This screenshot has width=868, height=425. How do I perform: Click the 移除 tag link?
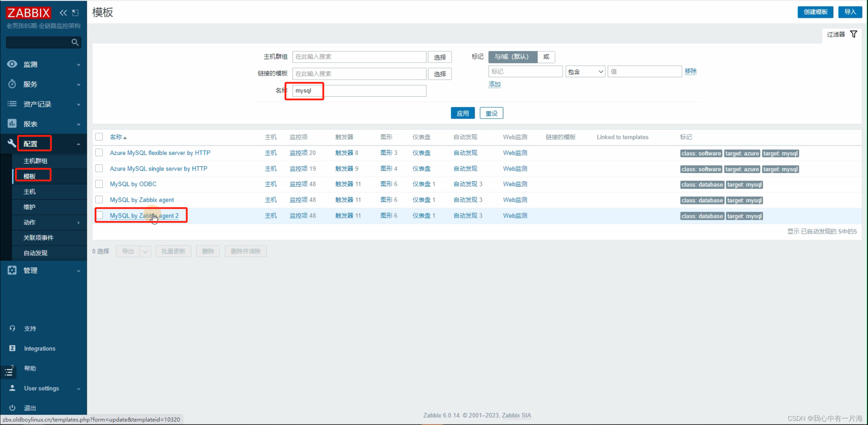coord(690,71)
